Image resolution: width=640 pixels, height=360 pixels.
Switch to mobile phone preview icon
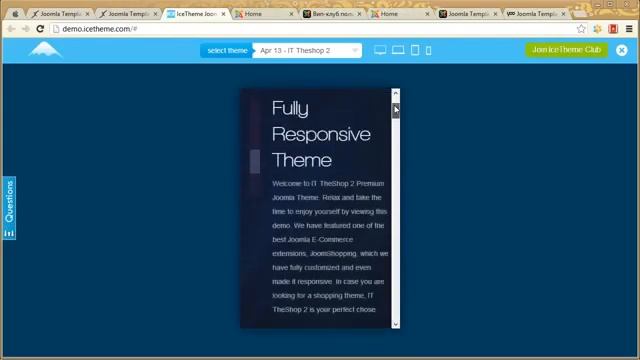point(429,51)
